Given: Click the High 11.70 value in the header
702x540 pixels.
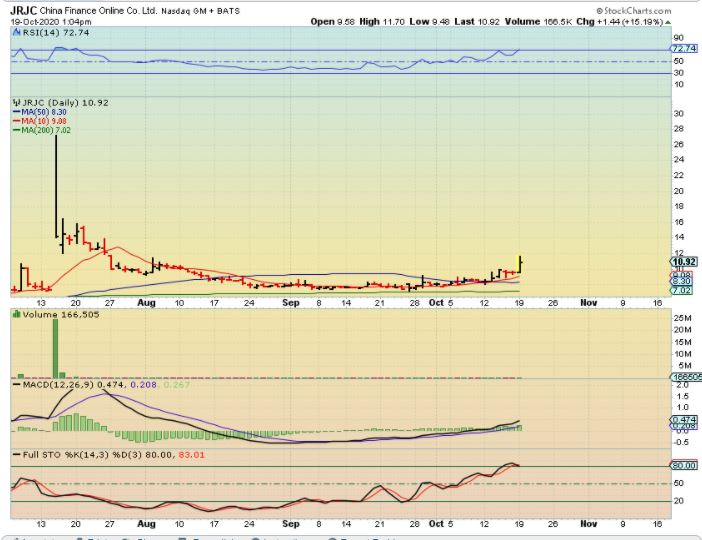Looking at the screenshot, I should click(382, 21).
